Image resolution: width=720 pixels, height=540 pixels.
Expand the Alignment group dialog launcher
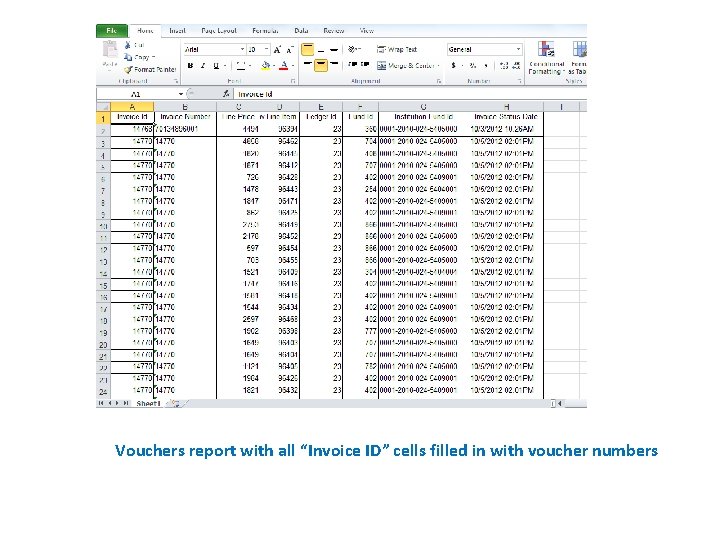[439, 81]
